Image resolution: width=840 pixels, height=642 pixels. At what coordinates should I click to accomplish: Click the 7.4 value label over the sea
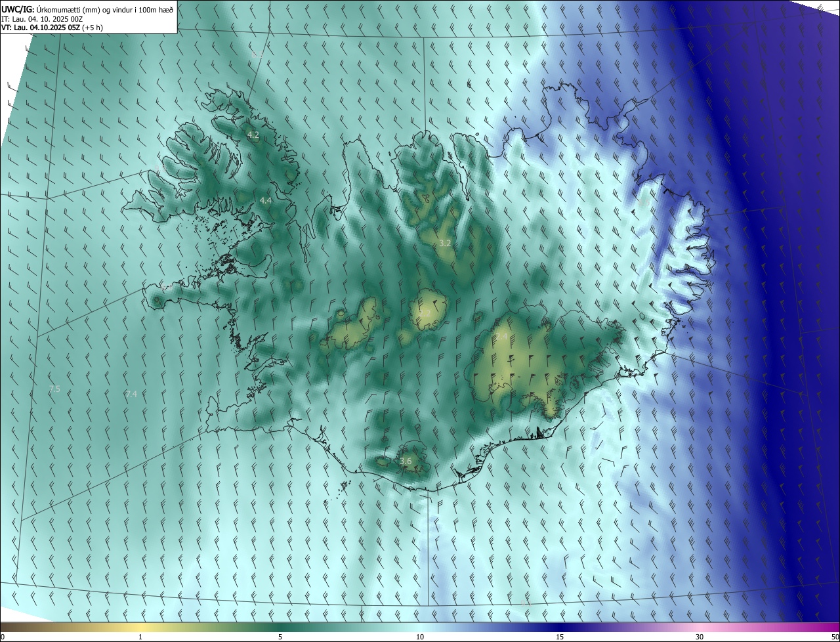point(131,394)
